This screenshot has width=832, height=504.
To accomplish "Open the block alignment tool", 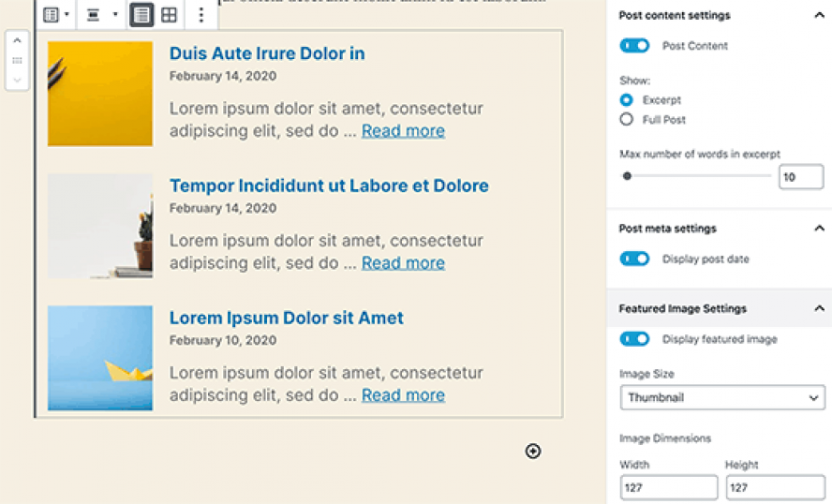I will (x=101, y=15).
